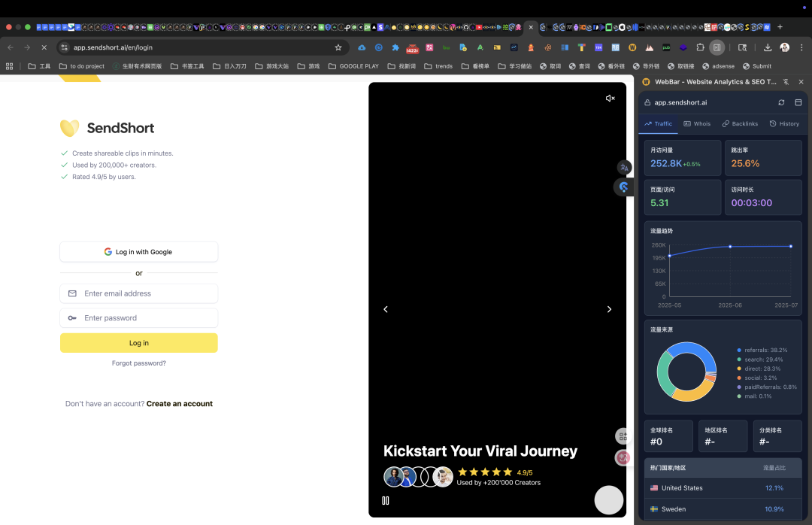This screenshot has height=525, width=812.
Task: Open the to do project bookmarks folder
Action: 82,66
